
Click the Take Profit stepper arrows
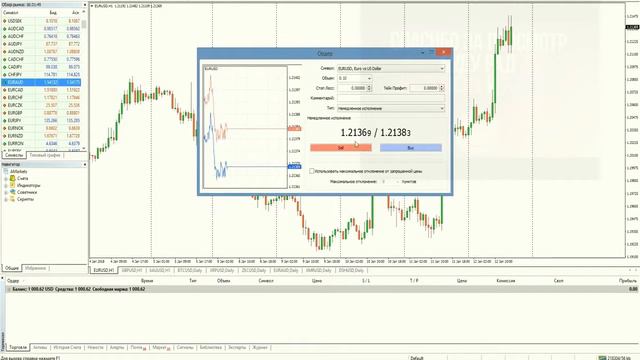click(x=442, y=88)
